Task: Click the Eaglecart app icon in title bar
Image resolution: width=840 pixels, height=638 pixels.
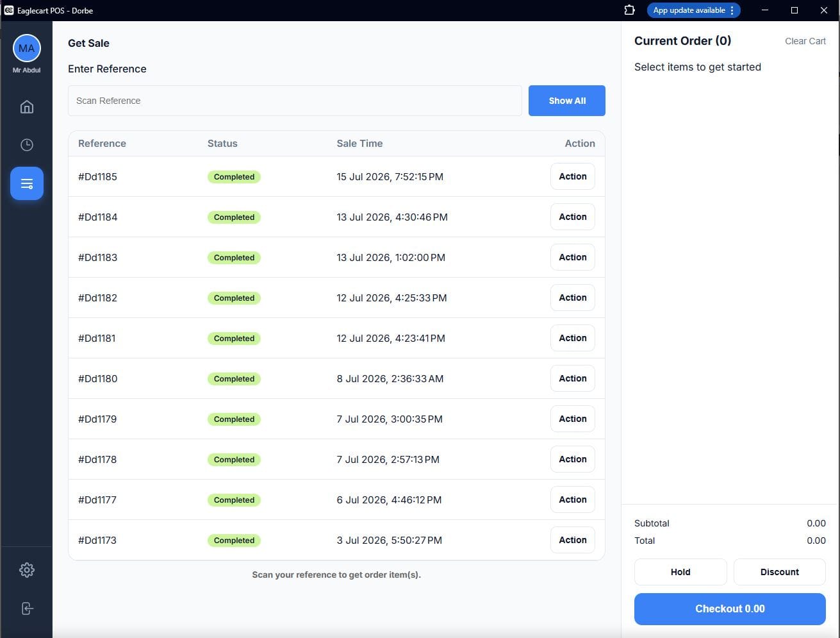Action: 9,10
